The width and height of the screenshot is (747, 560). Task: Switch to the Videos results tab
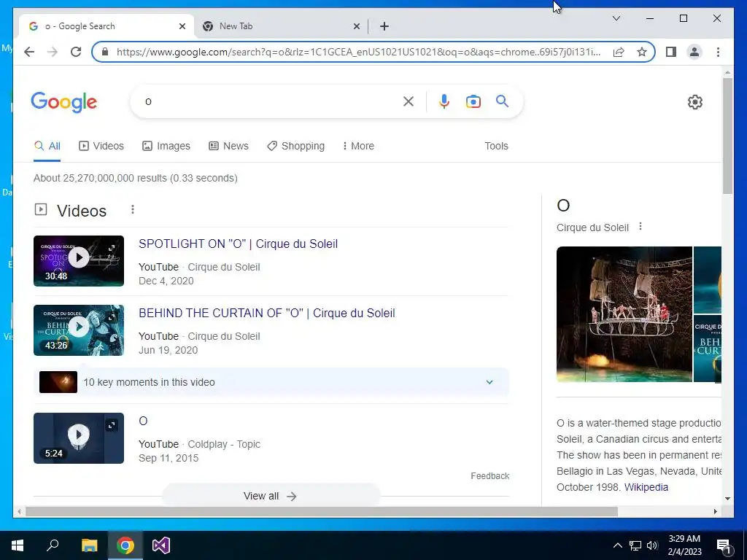point(101,146)
